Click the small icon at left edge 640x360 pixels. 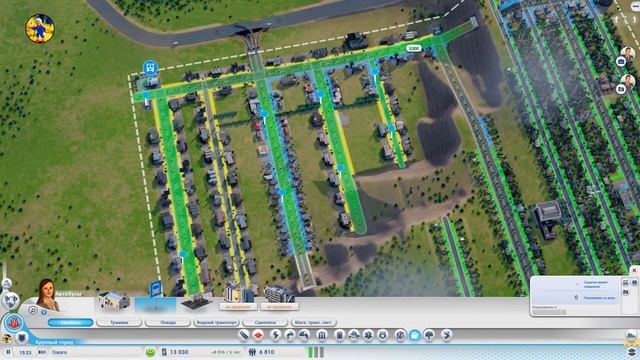pyautogui.click(x=6, y=283)
